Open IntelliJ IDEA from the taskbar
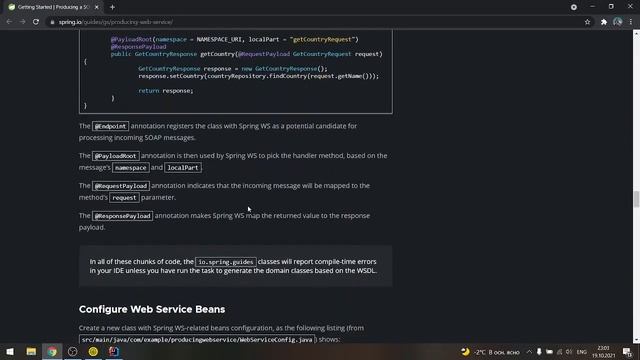Viewport: 640px width, 360px height. tap(114, 351)
